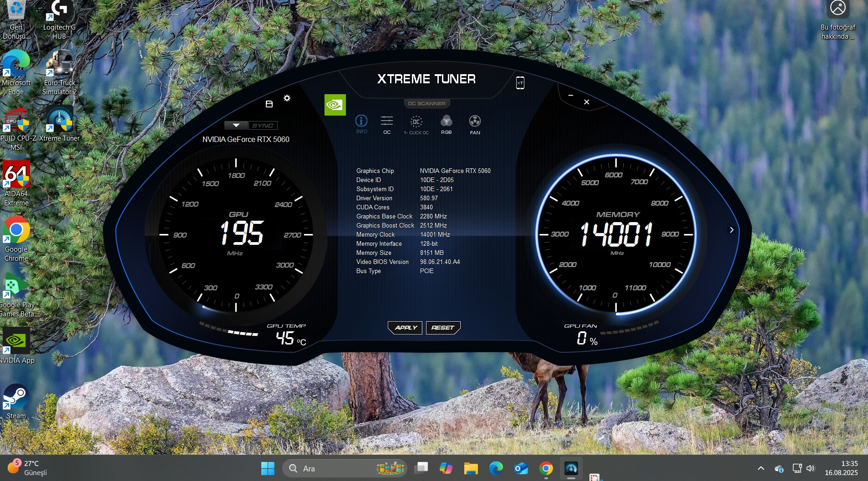Select the Steam desktop shortcut
868x481 pixels.
[16, 401]
